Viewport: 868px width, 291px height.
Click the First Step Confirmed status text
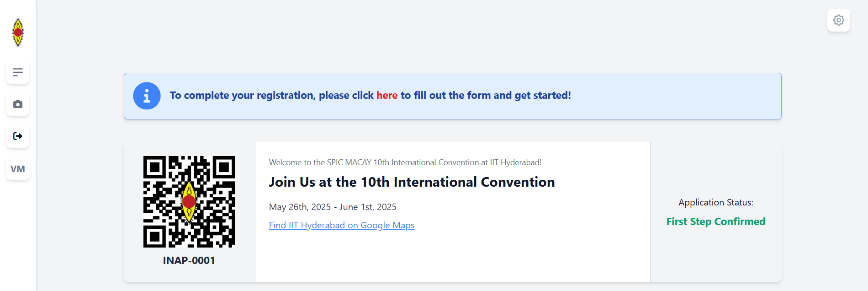[x=716, y=221]
